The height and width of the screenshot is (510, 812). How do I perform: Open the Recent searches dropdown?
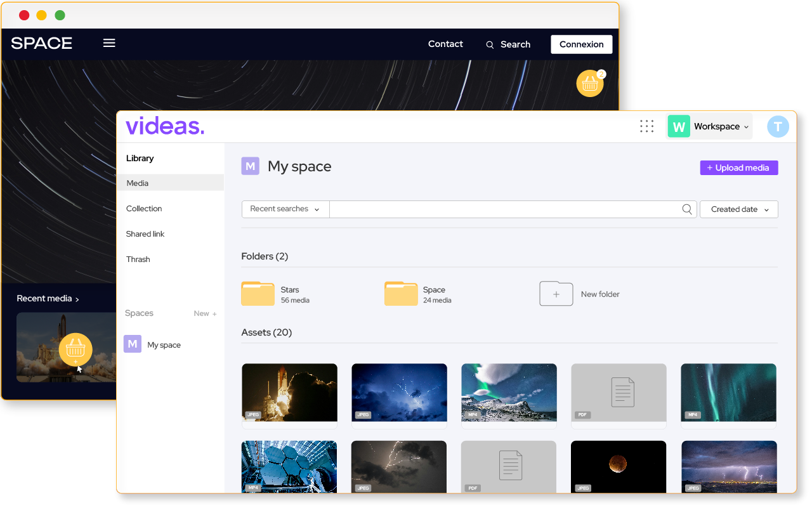click(285, 209)
